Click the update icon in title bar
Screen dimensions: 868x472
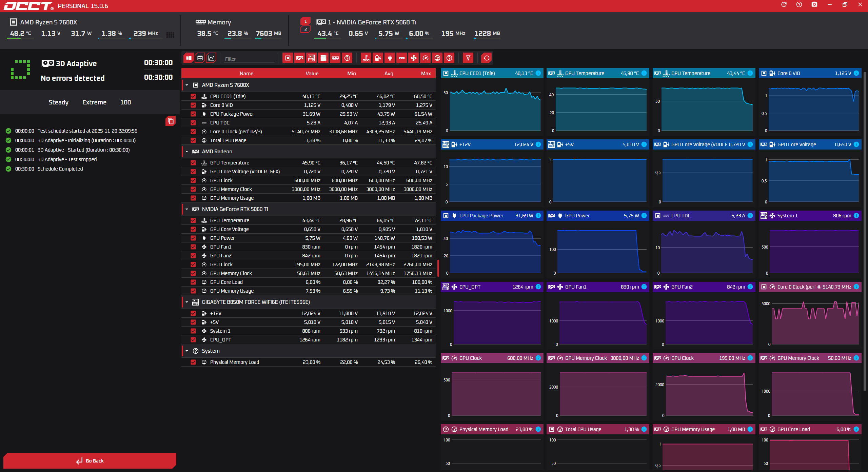tap(784, 5)
